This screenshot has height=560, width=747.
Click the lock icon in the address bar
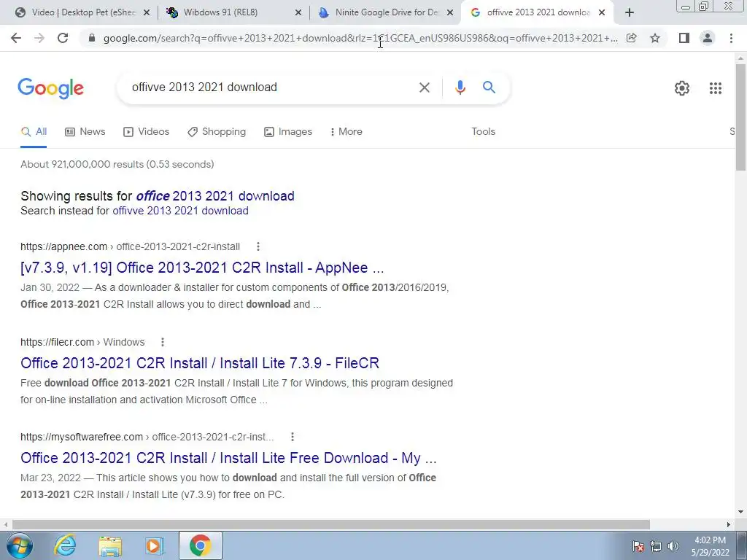coord(92,38)
